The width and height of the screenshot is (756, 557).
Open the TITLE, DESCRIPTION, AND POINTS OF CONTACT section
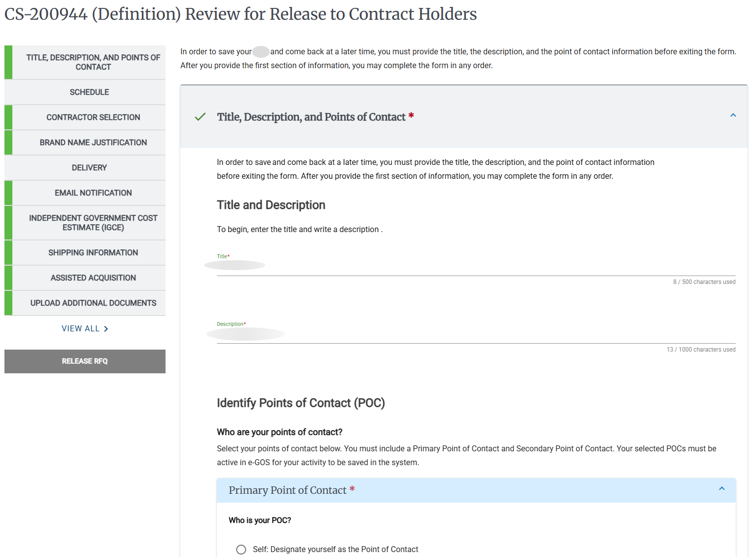point(93,62)
